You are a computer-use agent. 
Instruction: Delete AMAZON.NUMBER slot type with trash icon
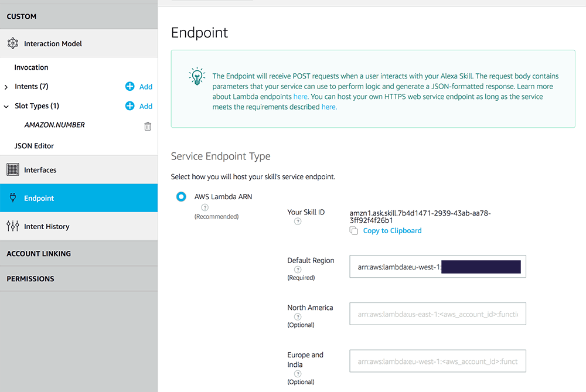[x=148, y=127]
